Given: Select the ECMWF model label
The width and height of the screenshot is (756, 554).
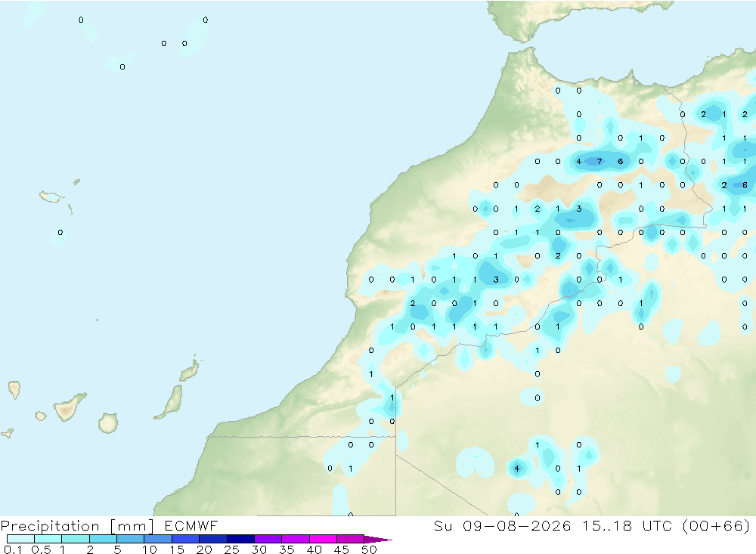Looking at the screenshot, I should tap(191, 525).
